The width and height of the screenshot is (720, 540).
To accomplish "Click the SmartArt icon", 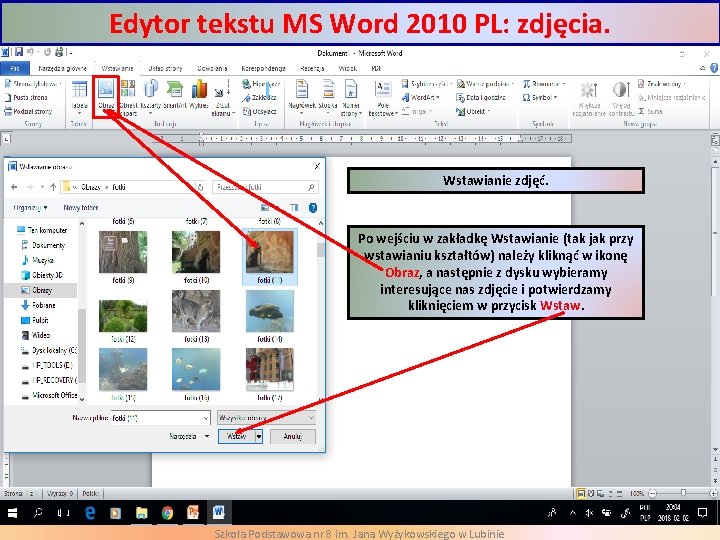I will [x=174, y=94].
